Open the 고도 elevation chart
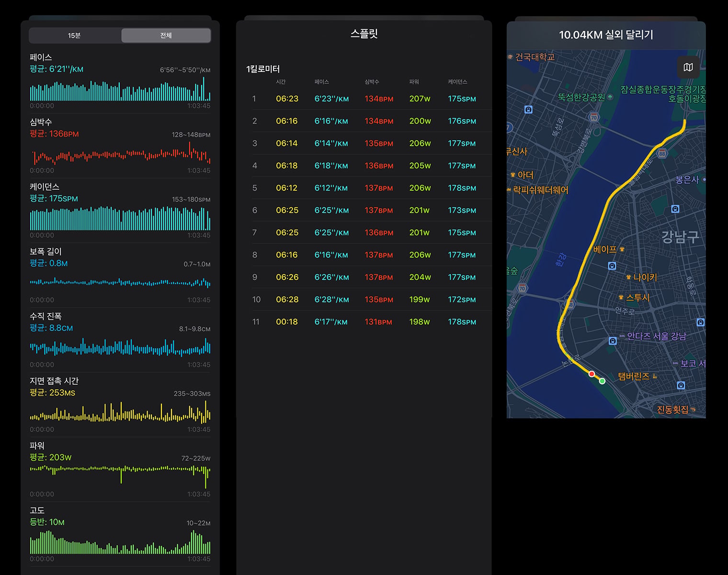 [120, 534]
